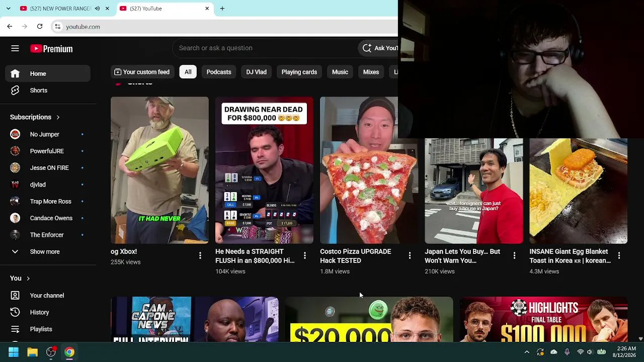Go back with the browser back arrow

[x=10, y=26]
